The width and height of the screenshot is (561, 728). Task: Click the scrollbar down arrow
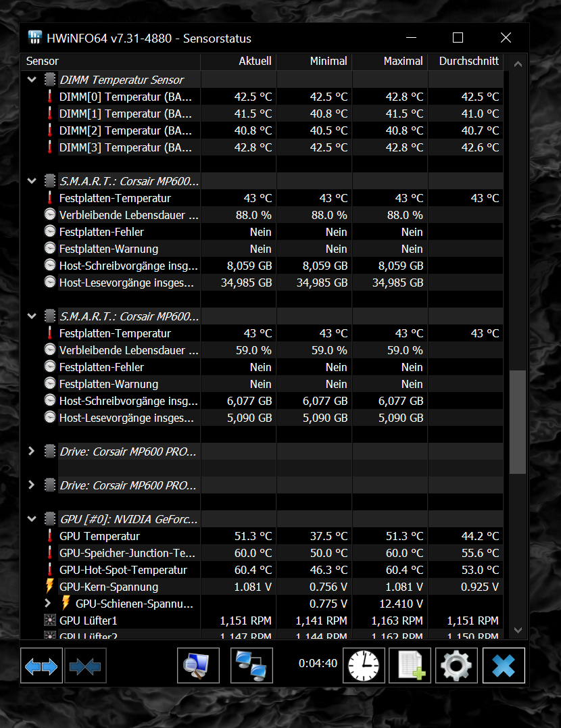(x=518, y=630)
